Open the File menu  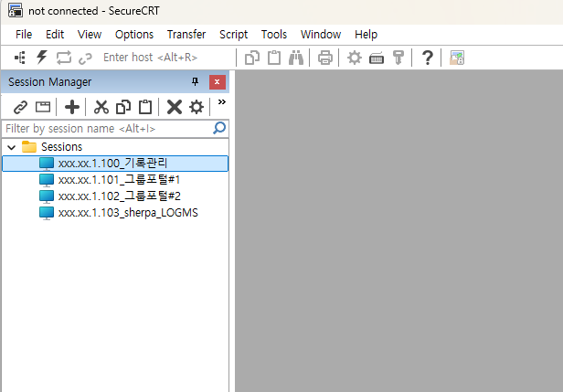point(24,35)
